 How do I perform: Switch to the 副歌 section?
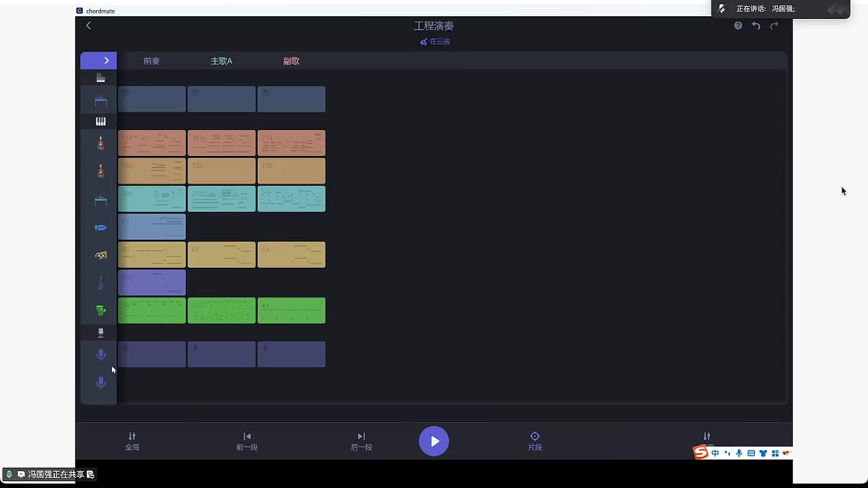[291, 61]
